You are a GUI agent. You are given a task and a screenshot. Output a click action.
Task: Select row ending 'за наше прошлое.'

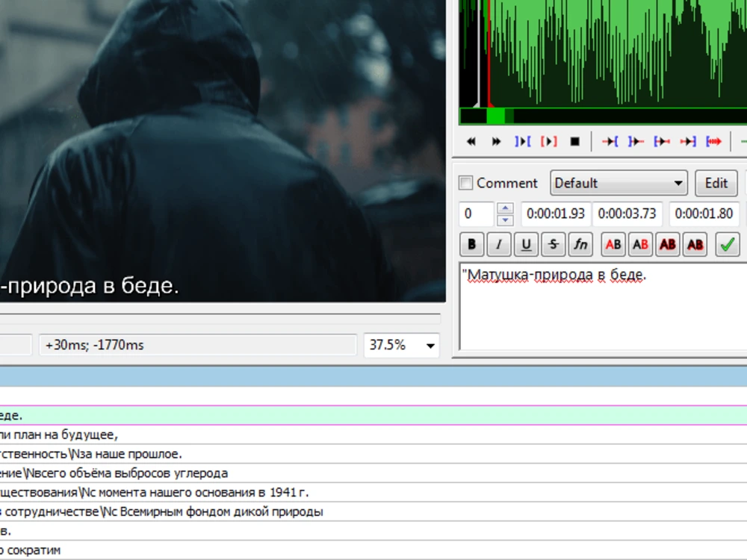point(373,454)
